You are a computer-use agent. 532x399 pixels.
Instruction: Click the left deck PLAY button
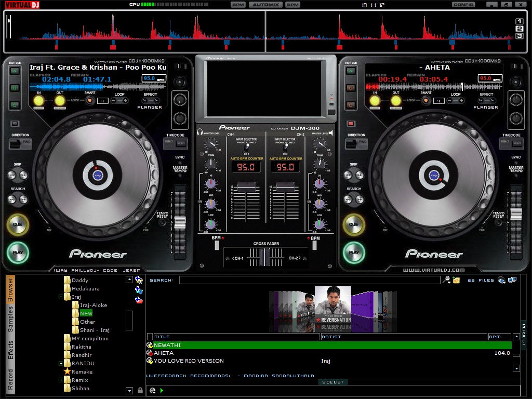coord(18,252)
